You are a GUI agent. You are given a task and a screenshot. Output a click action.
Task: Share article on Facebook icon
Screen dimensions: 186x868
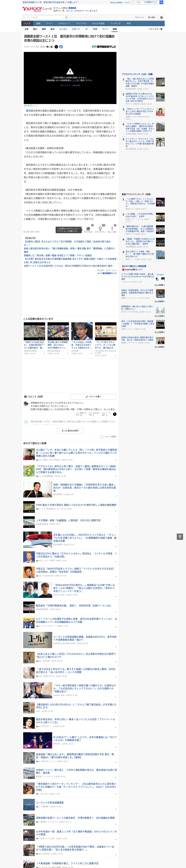61,47
